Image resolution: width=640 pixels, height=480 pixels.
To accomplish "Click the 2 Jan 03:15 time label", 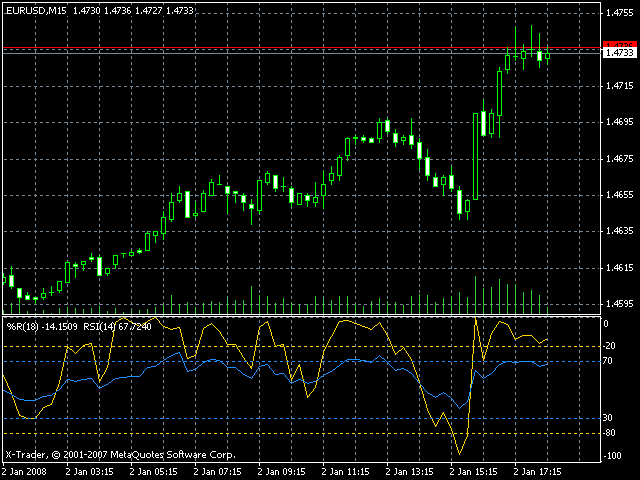I will [89, 472].
